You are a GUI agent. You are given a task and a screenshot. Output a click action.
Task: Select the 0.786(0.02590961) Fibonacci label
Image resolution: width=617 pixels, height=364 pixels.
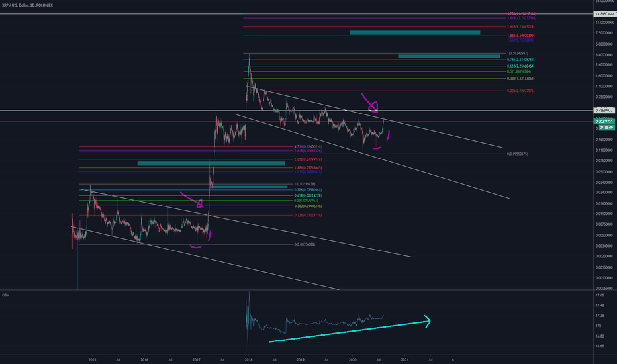pyautogui.click(x=308, y=190)
